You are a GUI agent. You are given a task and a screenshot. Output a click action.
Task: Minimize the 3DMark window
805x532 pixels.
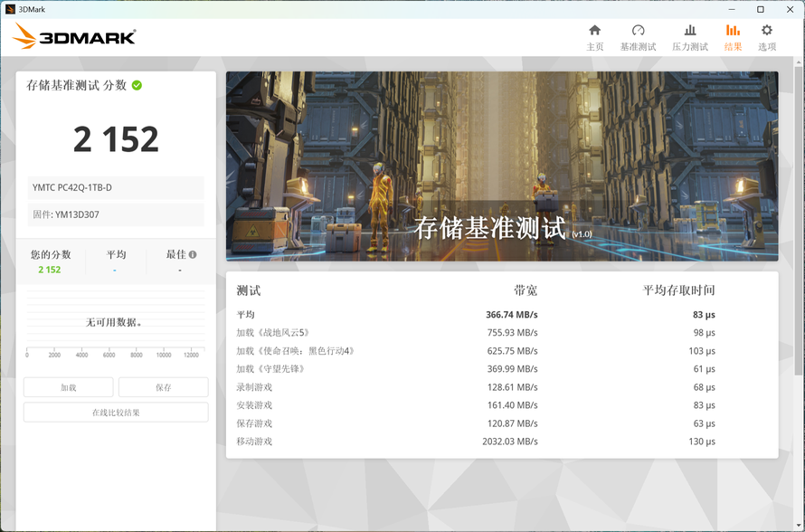coord(732,9)
